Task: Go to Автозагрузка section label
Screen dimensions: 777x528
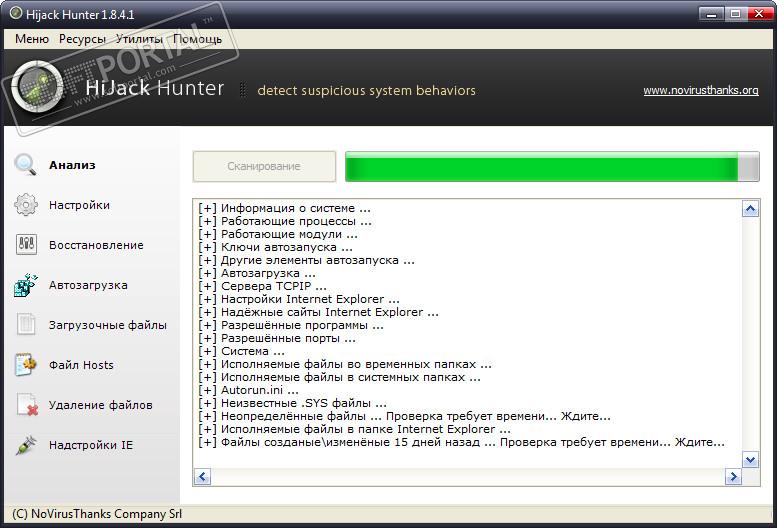Action: [88, 285]
